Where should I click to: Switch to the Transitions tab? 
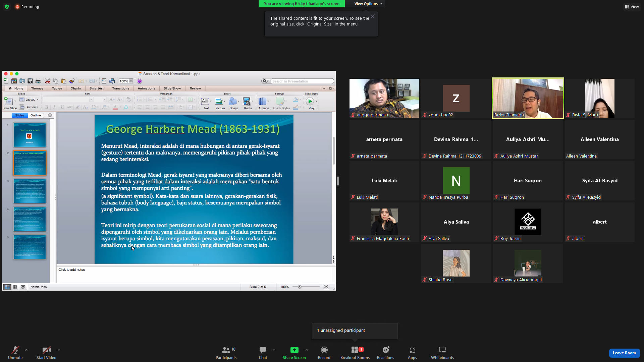pos(121,88)
